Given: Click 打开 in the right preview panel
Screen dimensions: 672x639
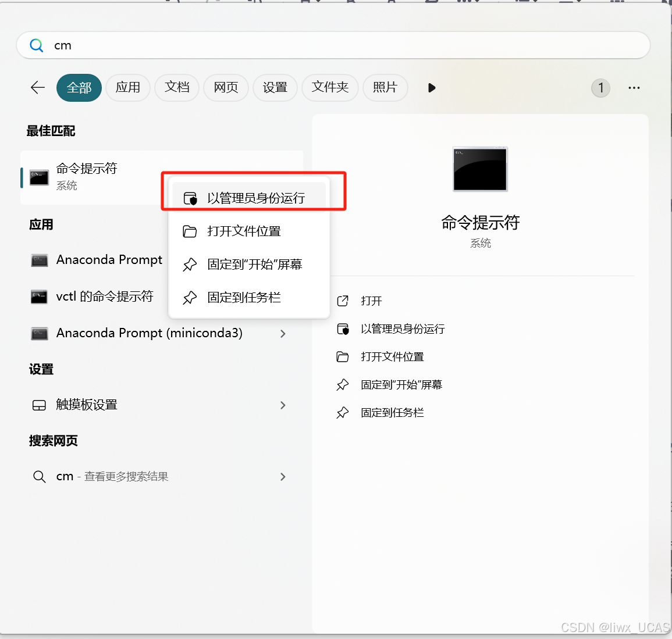Looking at the screenshot, I should (x=371, y=301).
